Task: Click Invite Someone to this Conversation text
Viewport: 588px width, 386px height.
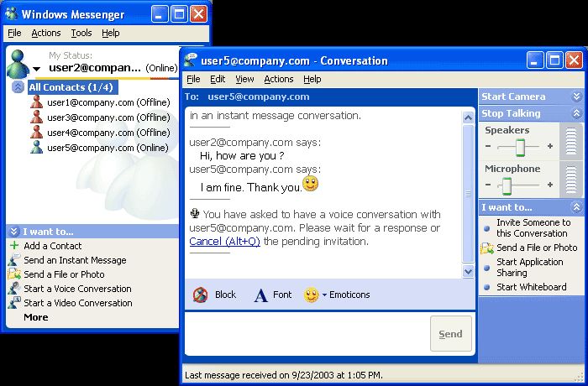Action: (533, 228)
